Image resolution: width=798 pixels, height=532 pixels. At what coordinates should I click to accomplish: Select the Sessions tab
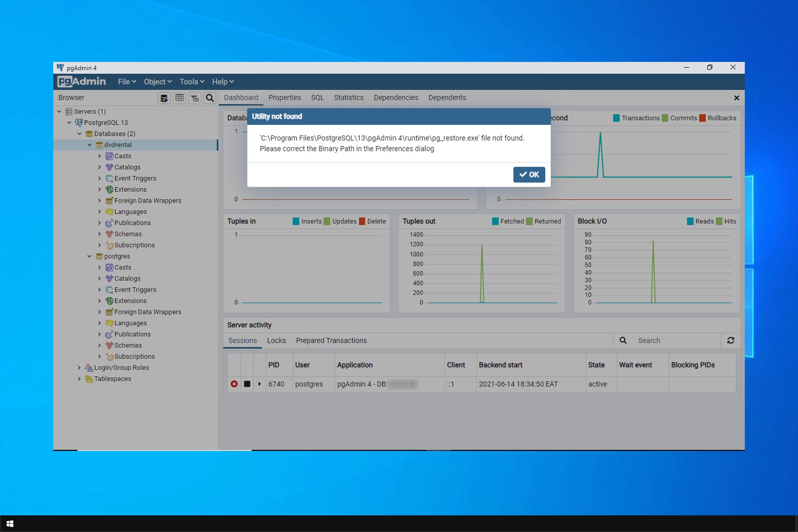pyautogui.click(x=242, y=340)
